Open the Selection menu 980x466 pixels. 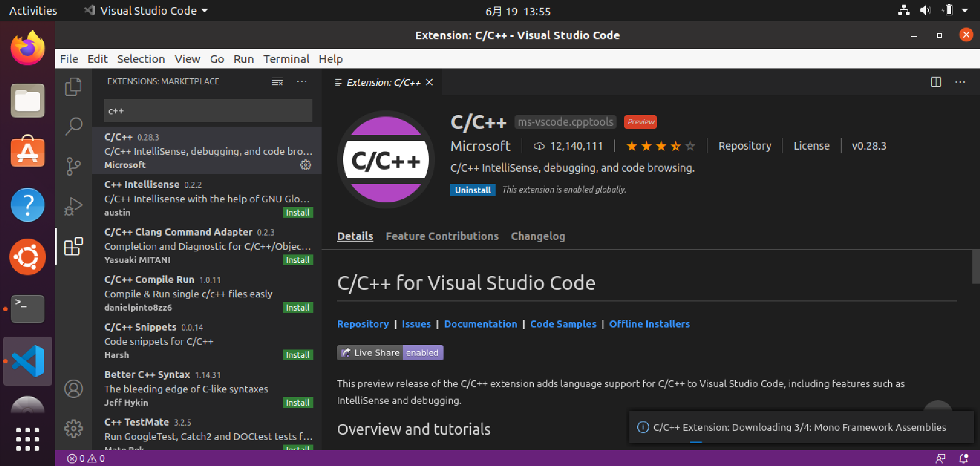click(x=141, y=59)
